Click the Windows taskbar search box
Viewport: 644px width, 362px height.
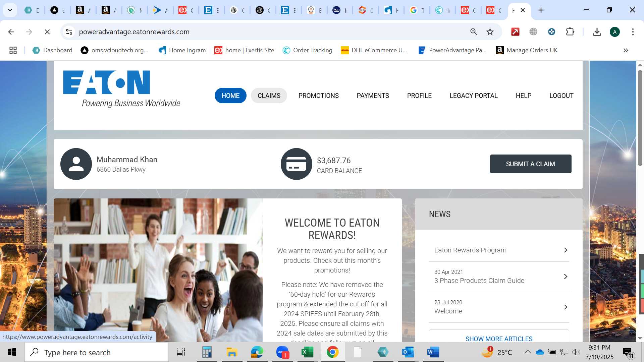[97, 352]
